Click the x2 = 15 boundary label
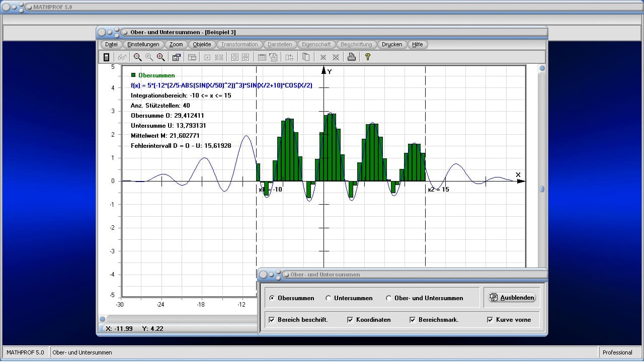Image resolution: width=644 pixels, height=362 pixels. tap(438, 190)
